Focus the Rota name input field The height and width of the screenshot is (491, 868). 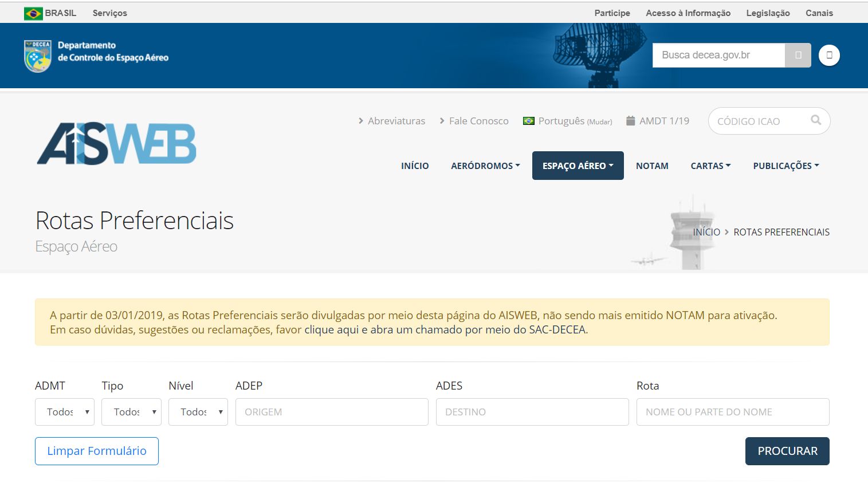[x=733, y=412]
